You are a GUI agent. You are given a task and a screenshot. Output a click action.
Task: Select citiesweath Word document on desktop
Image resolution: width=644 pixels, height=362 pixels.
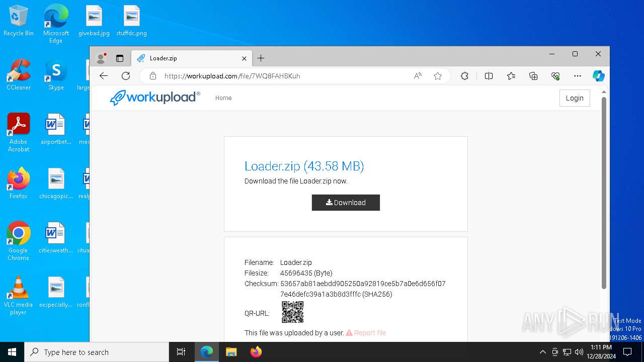pyautogui.click(x=56, y=238)
